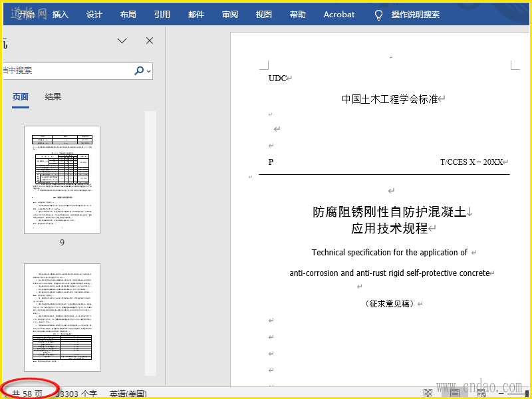The height and width of the screenshot is (399, 532).
Task: Click the anti-corrosion and anti-rust line
Action: (x=390, y=273)
